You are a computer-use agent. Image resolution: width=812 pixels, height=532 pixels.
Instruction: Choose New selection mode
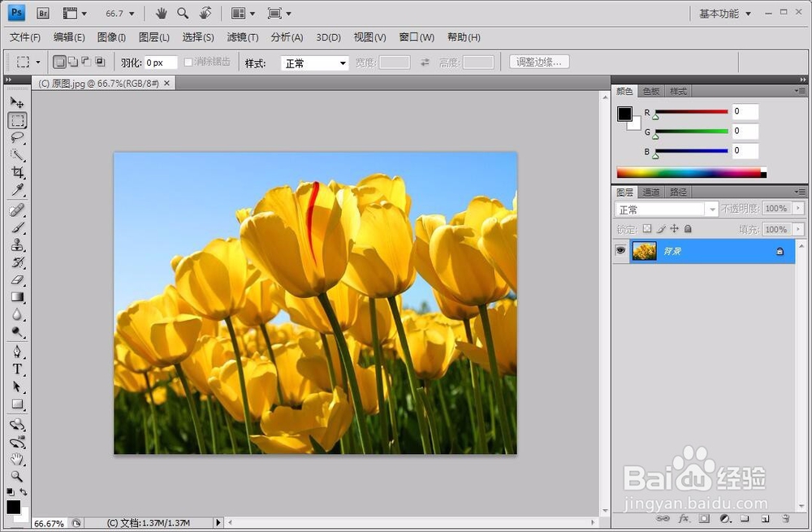pos(59,63)
